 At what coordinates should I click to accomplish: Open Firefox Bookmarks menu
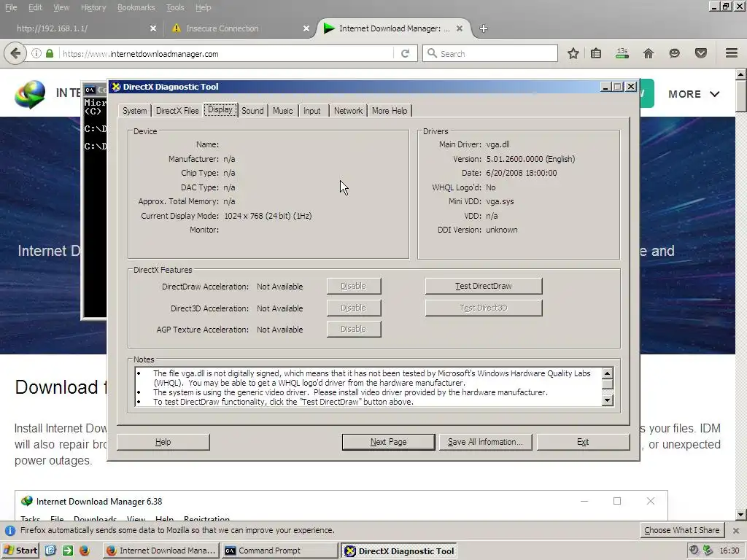pyautogui.click(x=136, y=7)
